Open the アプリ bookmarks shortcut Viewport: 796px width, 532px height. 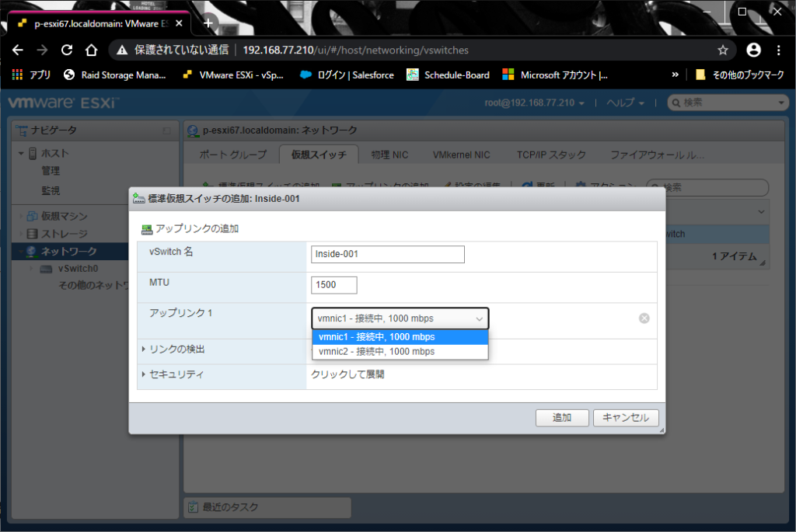[x=31, y=75]
